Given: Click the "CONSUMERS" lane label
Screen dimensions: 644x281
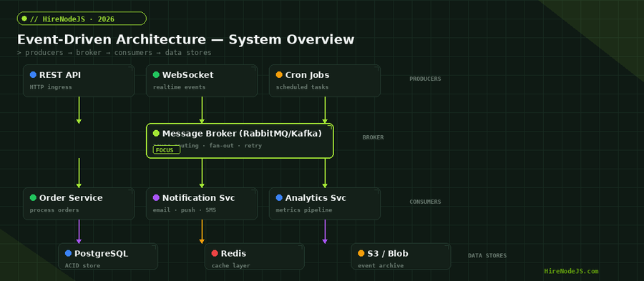Looking at the screenshot, I should point(425,202).
